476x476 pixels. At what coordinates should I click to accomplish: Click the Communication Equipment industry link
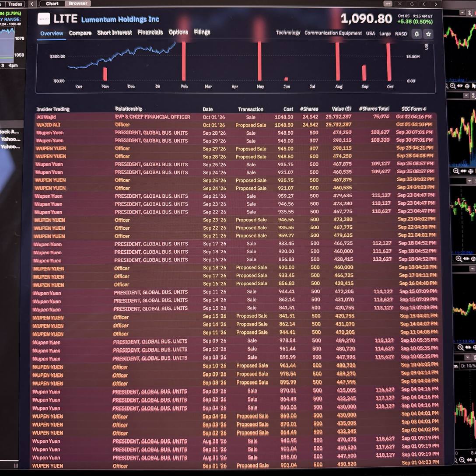[333, 33]
